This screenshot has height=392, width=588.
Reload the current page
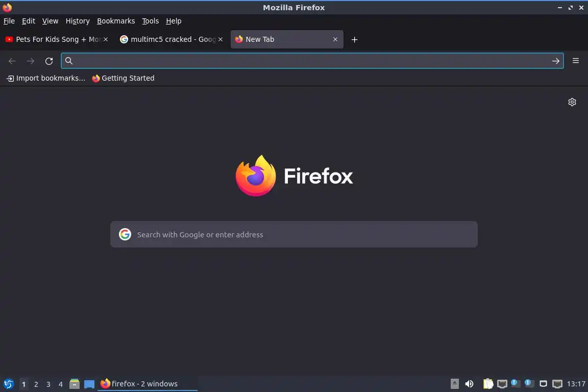[49, 61]
